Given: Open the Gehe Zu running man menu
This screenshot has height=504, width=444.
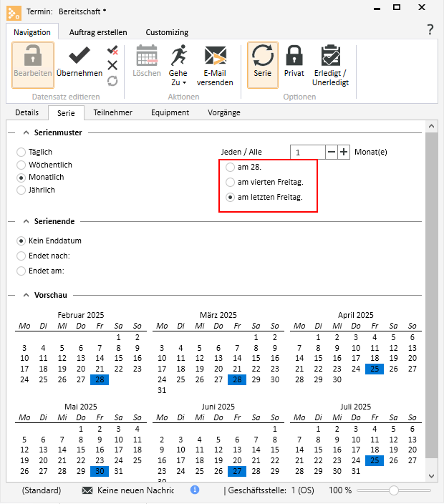Looking at the screenshot, I should point(179,55).
